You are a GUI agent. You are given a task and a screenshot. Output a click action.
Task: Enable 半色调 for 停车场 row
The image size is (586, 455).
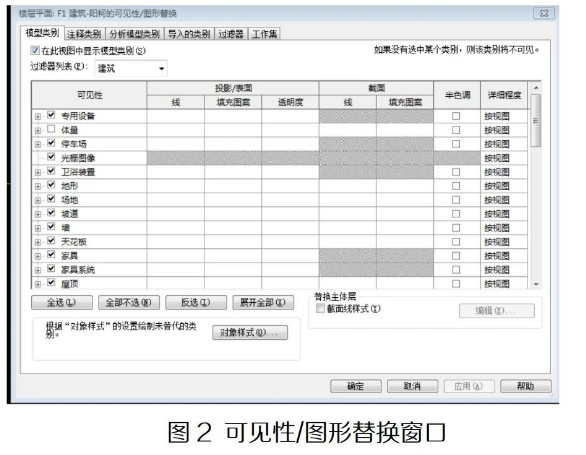456,144
